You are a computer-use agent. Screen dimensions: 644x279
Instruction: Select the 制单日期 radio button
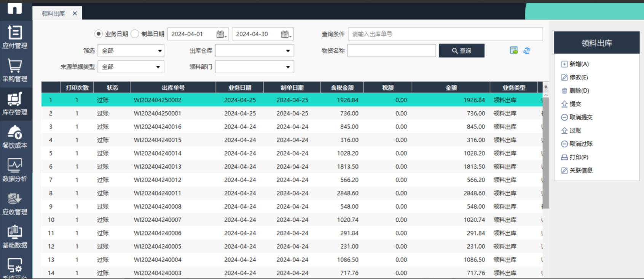tap(135, 34)
